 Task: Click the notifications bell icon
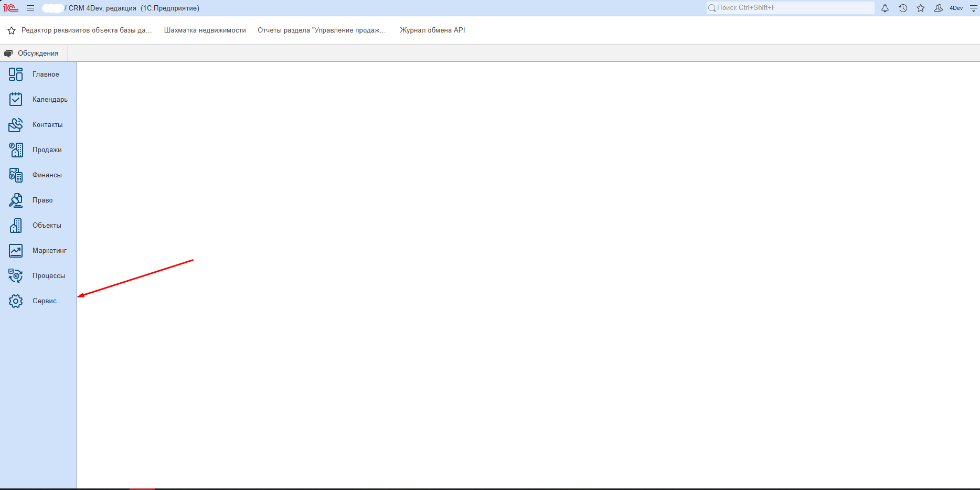[x=885, y=8]
